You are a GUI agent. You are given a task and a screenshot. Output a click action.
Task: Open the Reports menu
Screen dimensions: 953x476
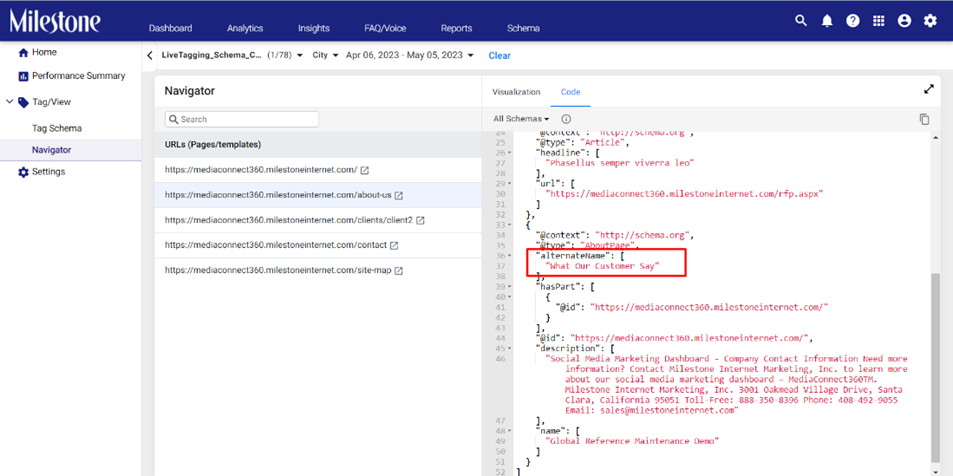click(457, 28)
